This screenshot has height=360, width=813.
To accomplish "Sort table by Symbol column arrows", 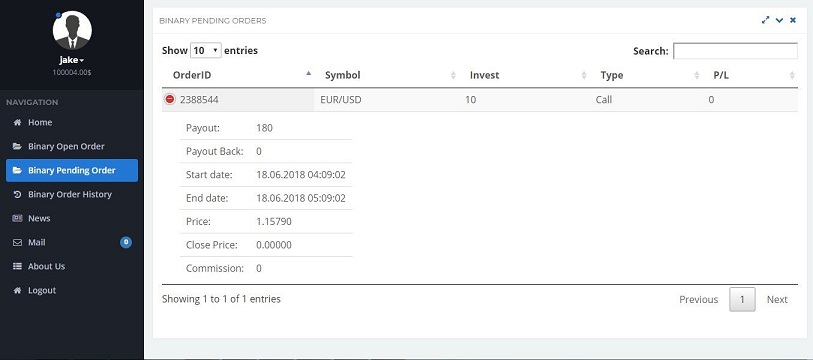I will [x=453, y=75].
